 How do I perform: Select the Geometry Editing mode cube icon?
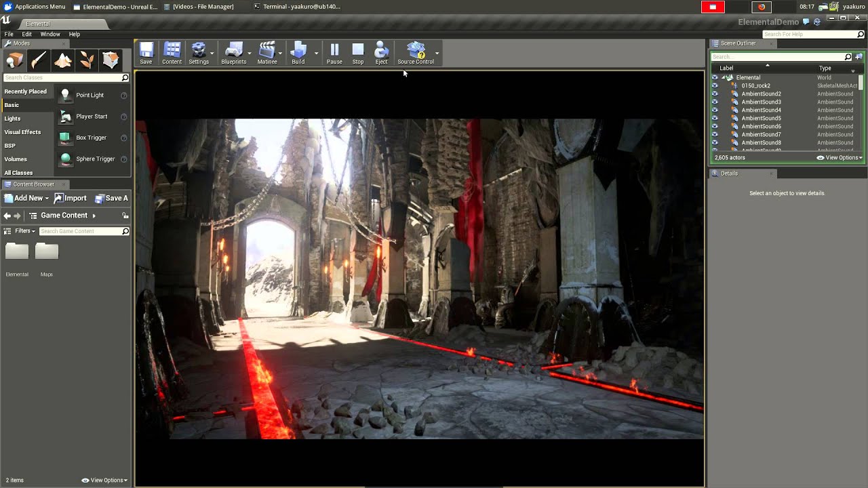pos(111,60)
